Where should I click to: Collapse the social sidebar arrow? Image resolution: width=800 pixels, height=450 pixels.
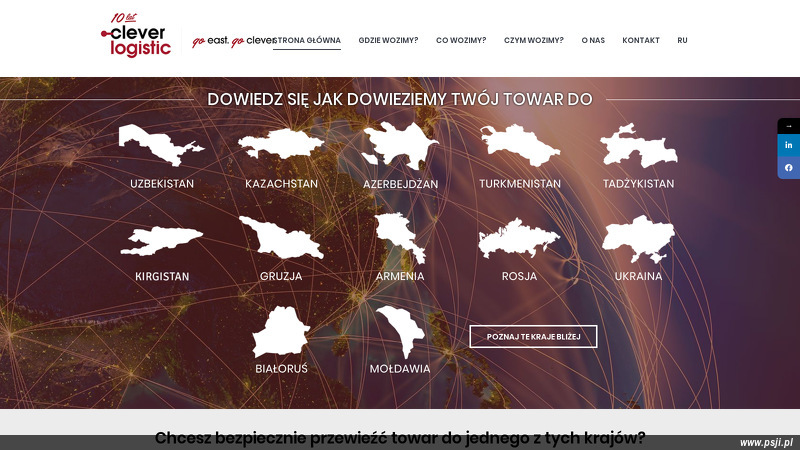pyautogui.click(x=788, y=126)
